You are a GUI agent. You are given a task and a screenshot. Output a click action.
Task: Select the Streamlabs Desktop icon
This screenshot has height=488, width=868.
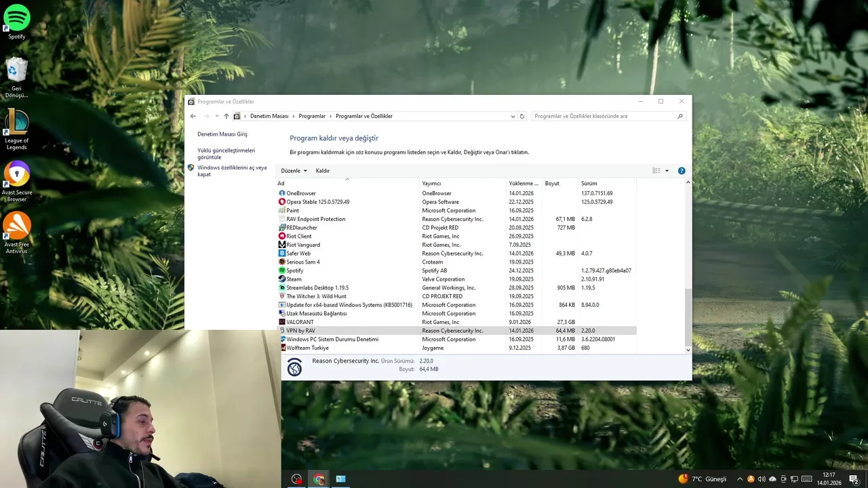(x=282, y=288)
